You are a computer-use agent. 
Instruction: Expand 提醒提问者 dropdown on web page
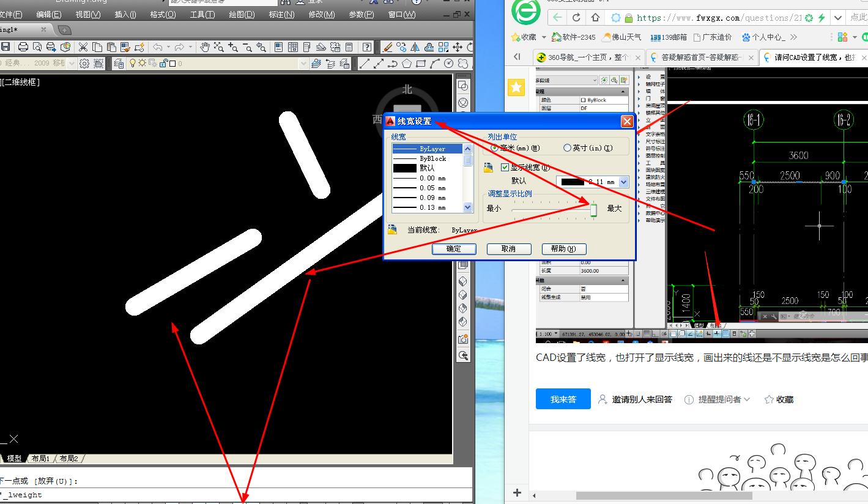(746, 399)
